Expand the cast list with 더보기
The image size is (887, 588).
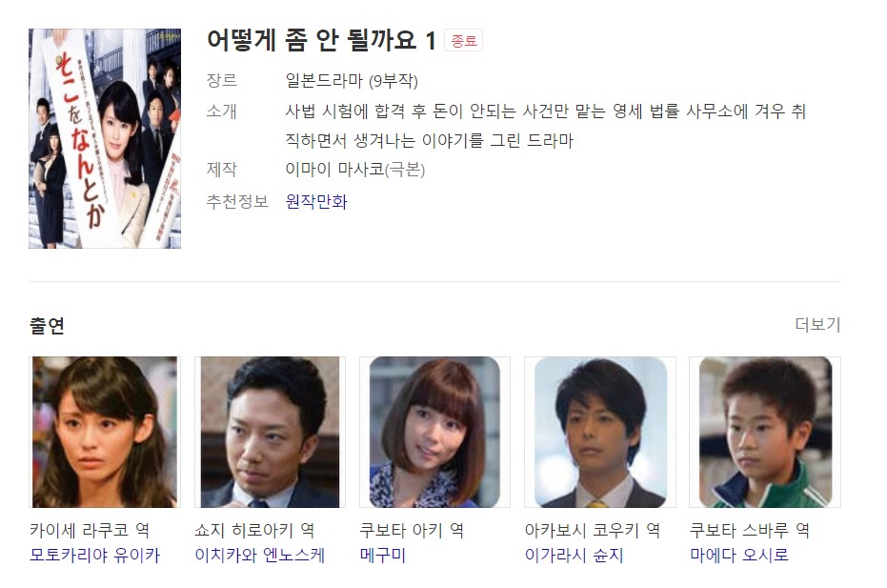click(x=817, y=324)
